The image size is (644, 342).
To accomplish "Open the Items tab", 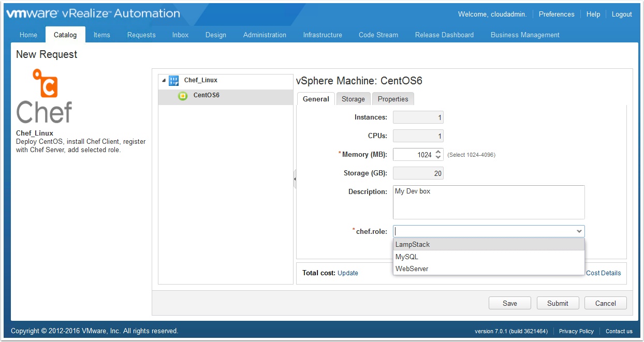I will [x=102, y=35].
